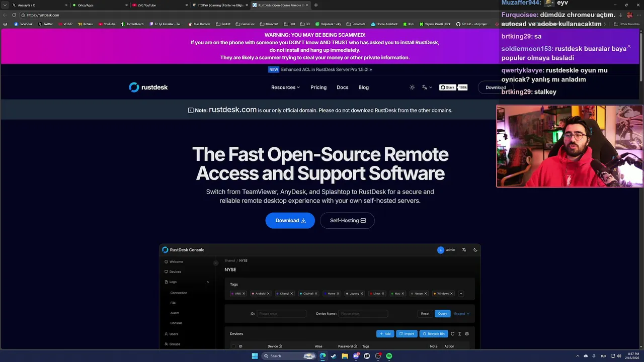The image size is (644, 362).
Task: Click the Download button in the navigation bar
Action: (x=496, y=87)
